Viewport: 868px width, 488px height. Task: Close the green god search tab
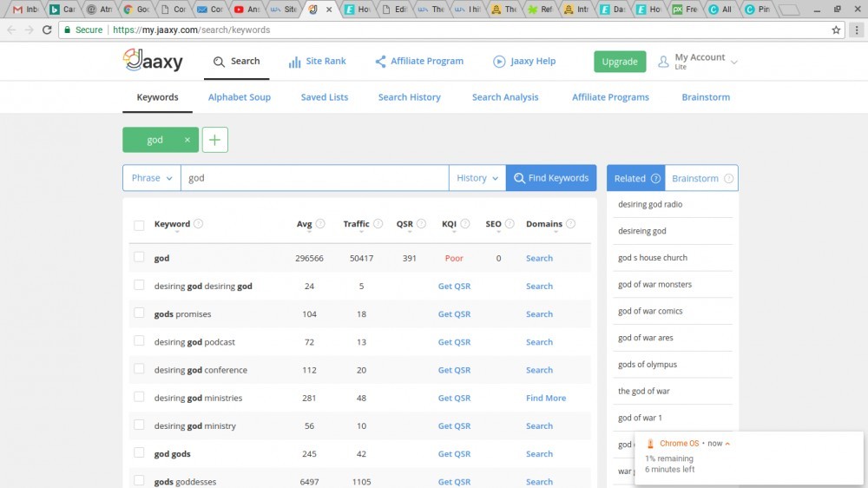187,140
